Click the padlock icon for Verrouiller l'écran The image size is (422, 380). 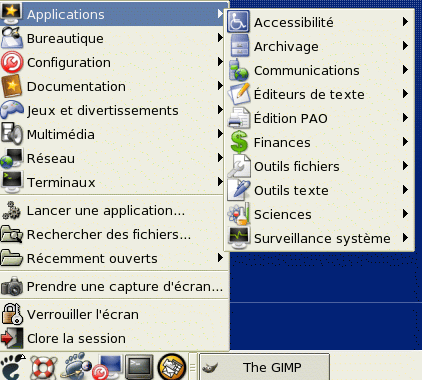pos(12,314)
